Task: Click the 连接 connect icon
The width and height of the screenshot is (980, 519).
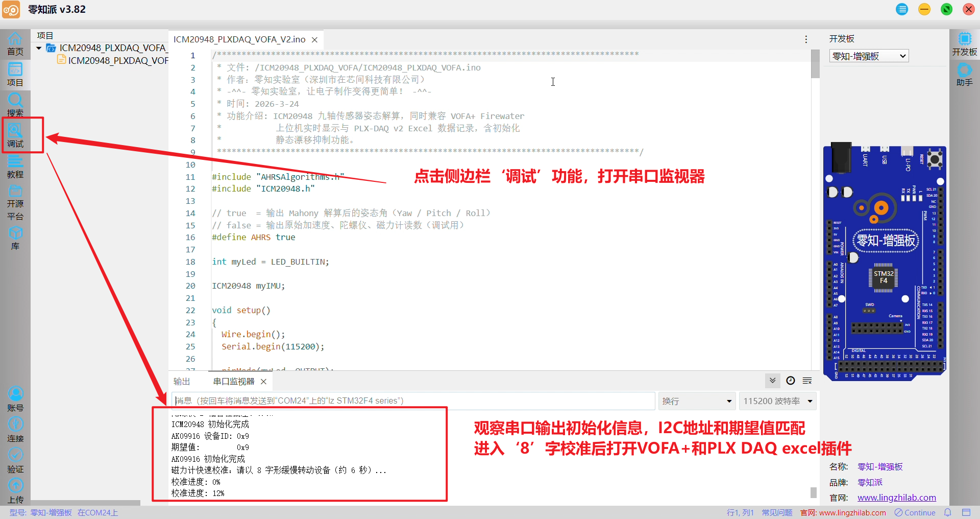Action: pos(15,430)
